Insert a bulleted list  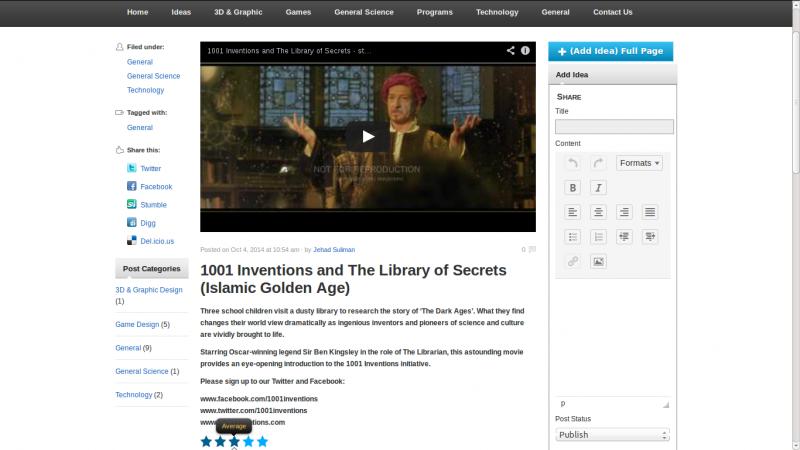tap(572, 237)
